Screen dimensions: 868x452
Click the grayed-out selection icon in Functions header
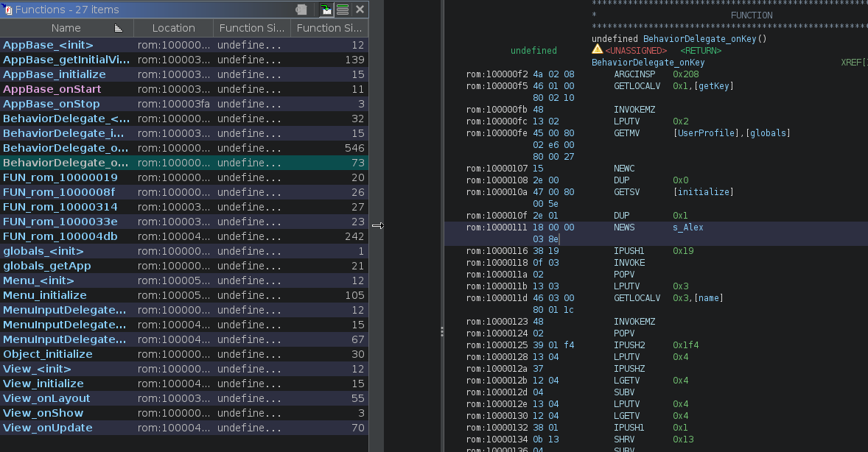tap(301, 10)
